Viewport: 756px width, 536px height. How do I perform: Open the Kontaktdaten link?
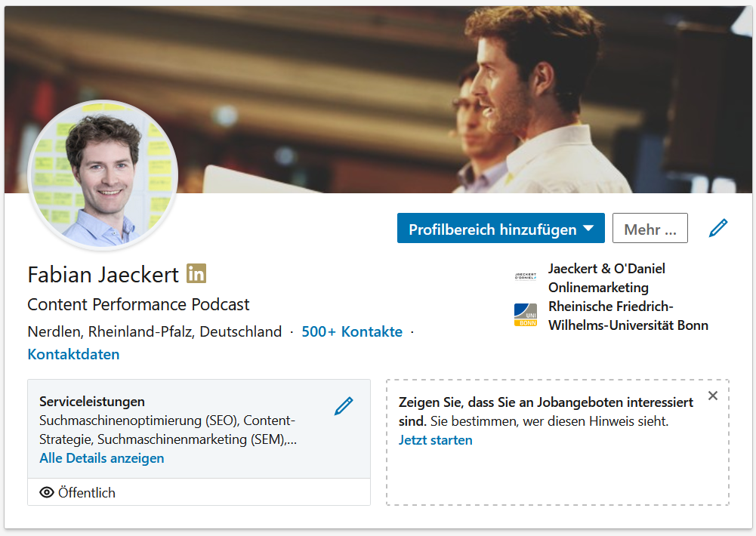click(73, 354)
